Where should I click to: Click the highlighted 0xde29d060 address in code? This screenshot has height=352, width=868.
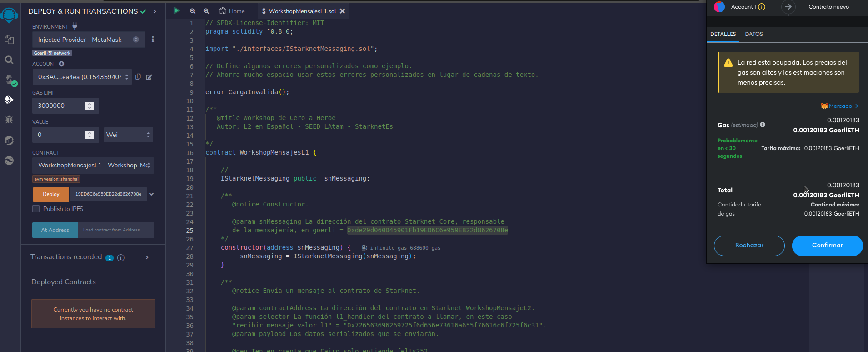(428, 231)
